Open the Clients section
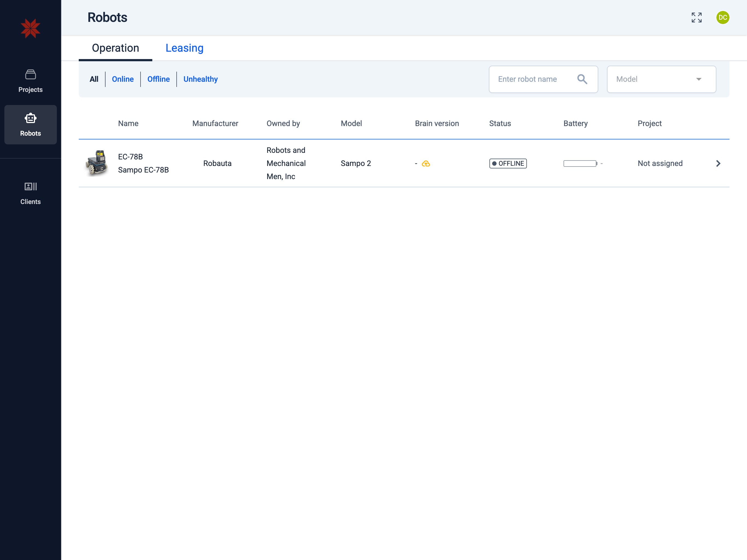This screenshot has width=747, height=560. click(x=30, y=193)
